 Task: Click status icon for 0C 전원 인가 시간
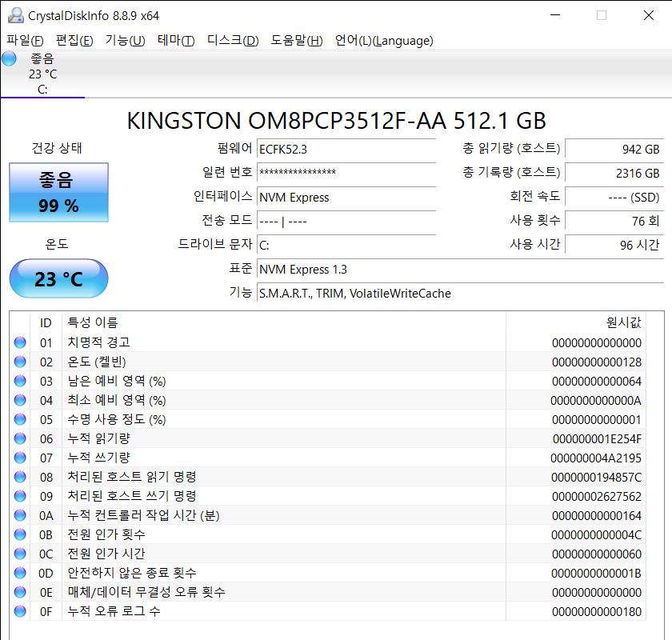(x=20, y=554)
